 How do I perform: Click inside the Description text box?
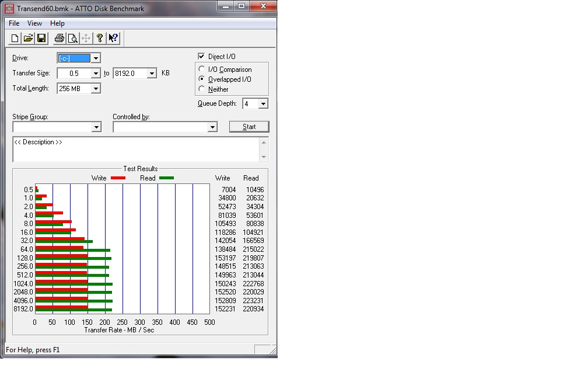coord(136,150)
